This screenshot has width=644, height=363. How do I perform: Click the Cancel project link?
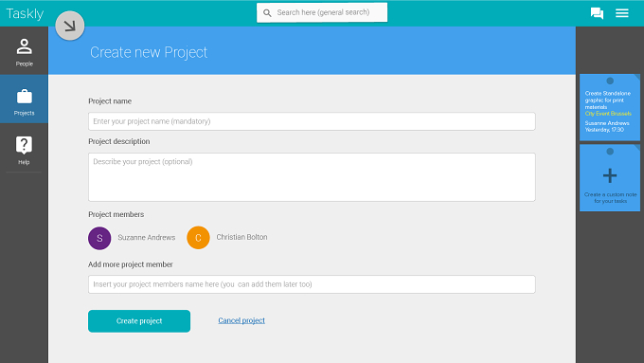pyautogui.click(x=241, y=320)
